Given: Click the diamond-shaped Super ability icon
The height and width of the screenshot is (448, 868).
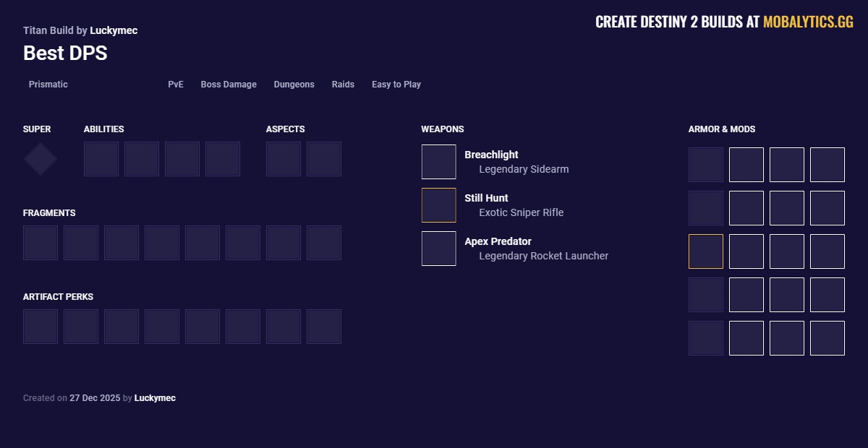Looking at the screenshot, I should tap(41, 159).
